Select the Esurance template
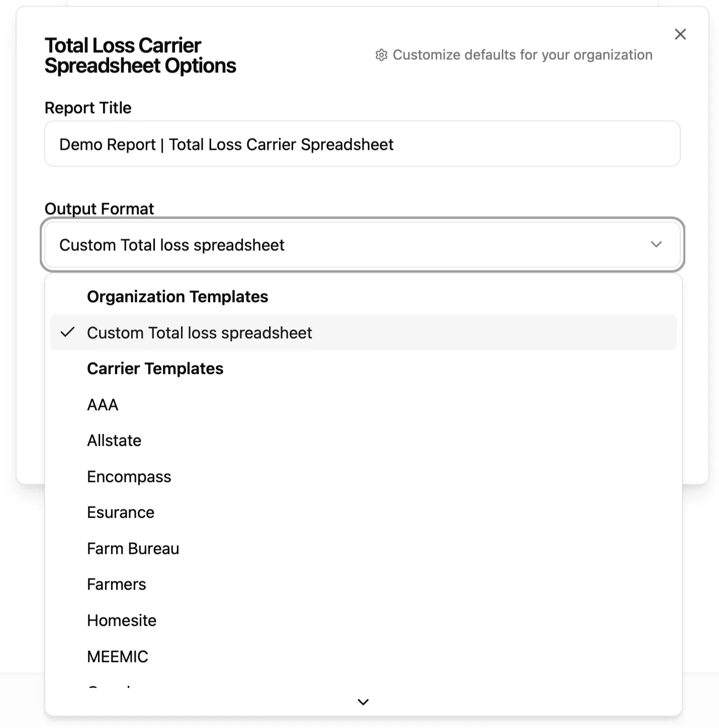The width and height of the screenshot is (719, 728). [x=363, y=512]
